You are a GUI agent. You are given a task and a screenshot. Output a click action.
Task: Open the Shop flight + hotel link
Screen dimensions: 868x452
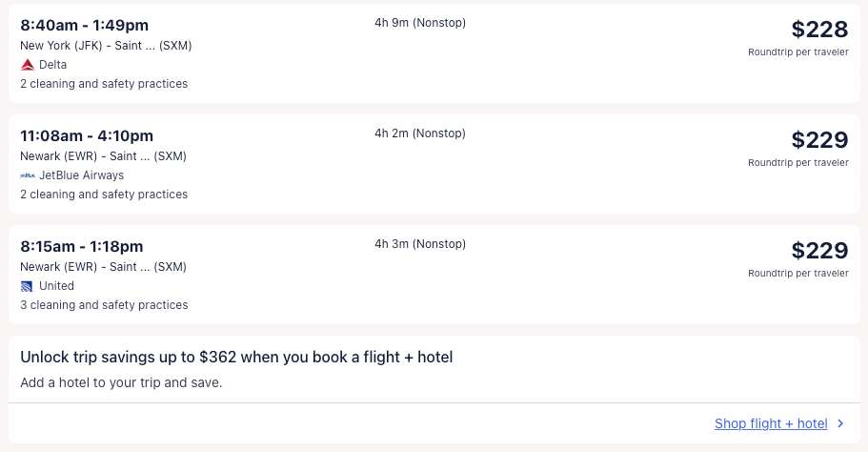771,423
